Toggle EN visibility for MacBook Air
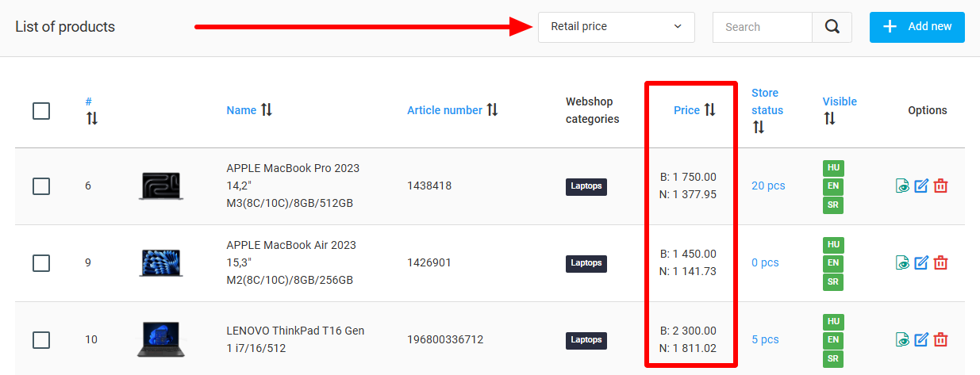The image size is (980, 375). [x=833, y=262]
